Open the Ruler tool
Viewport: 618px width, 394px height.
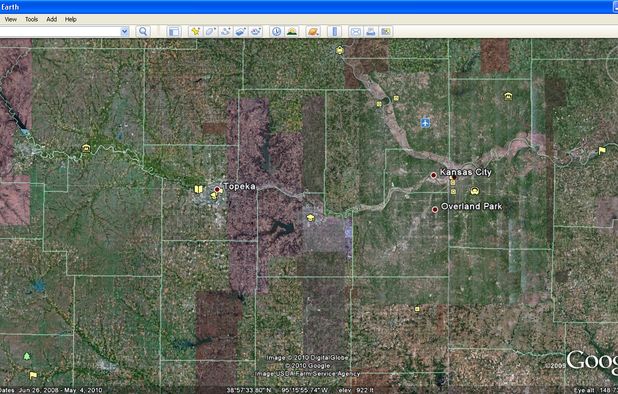point(334,32)
